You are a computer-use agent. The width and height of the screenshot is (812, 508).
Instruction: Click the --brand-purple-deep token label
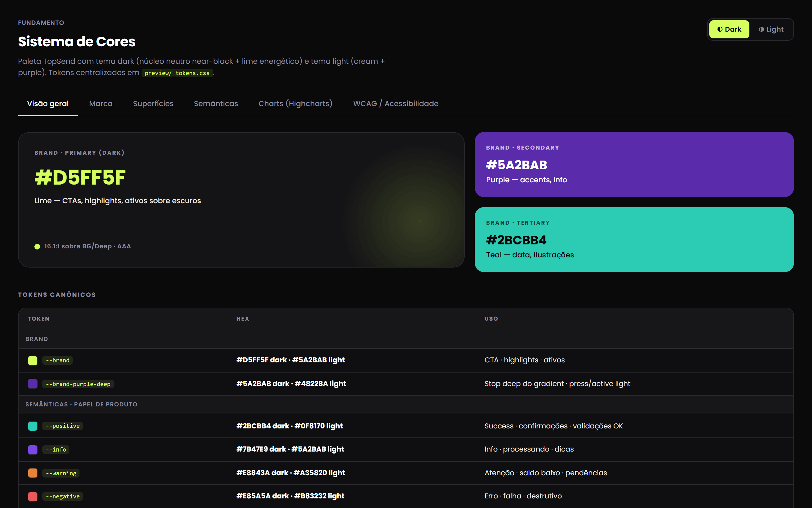(x=78, y=384)
